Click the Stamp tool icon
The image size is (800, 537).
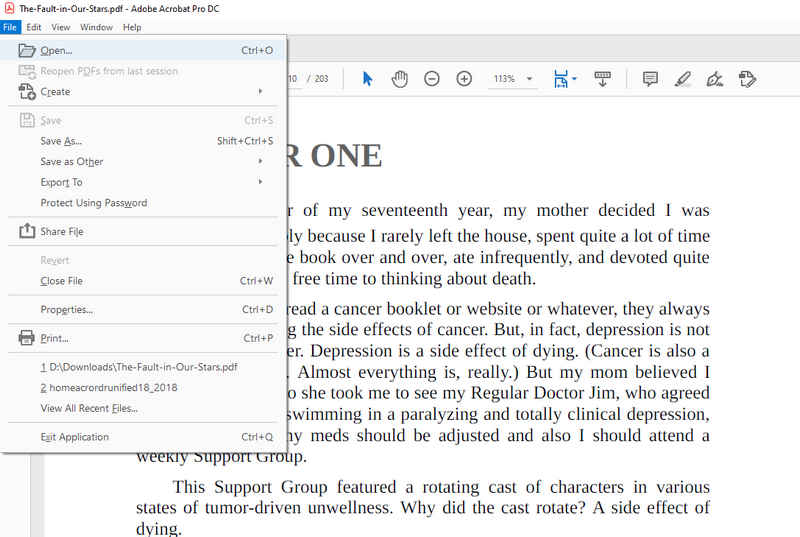[x=746, y=79]
